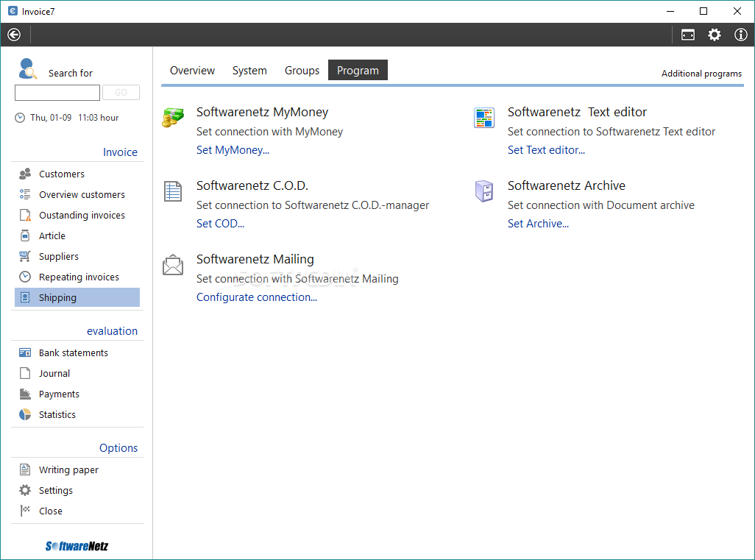Open Oustanding invoices entry

point(77,215)
